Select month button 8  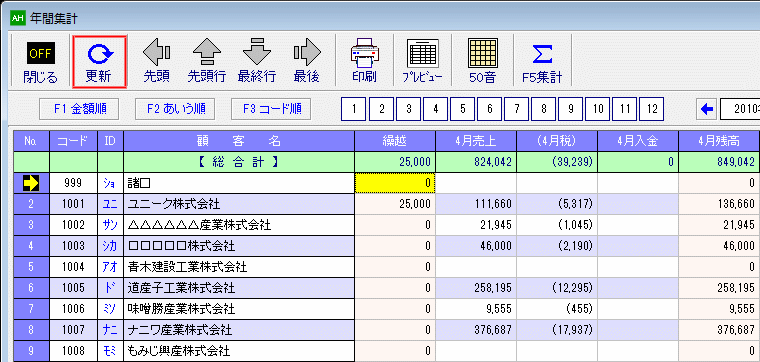coord(543,109)
